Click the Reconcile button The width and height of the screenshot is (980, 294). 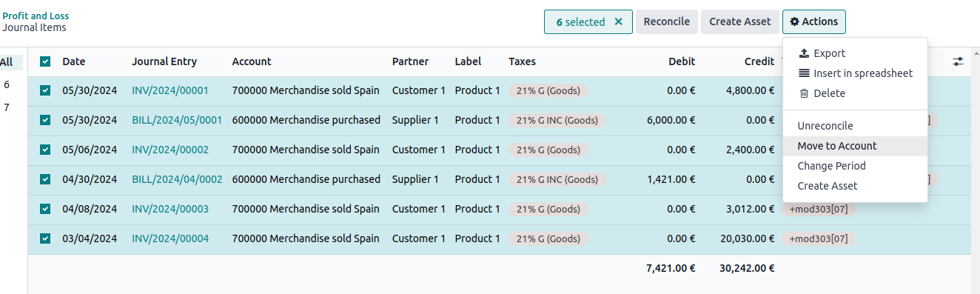tap(667, 22)
